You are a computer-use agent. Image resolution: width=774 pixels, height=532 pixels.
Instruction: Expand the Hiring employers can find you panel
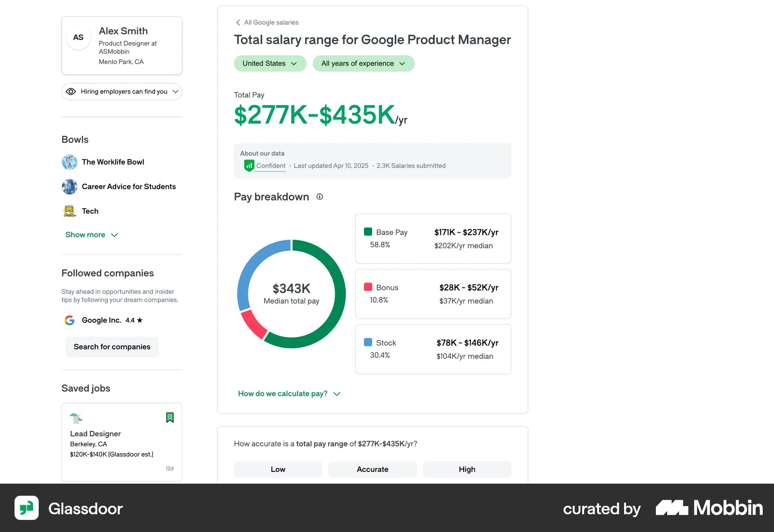click(x=175, y=91)
